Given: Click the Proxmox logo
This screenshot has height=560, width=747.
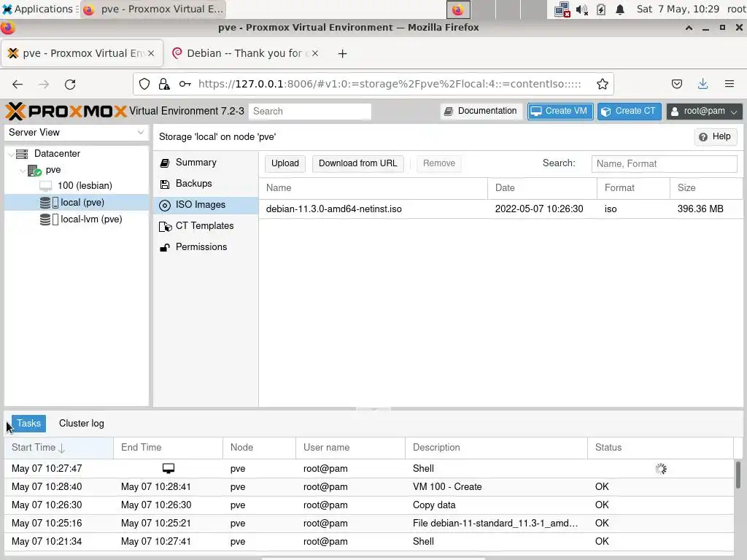Looking at the screenshot, I should coord(66,112).
